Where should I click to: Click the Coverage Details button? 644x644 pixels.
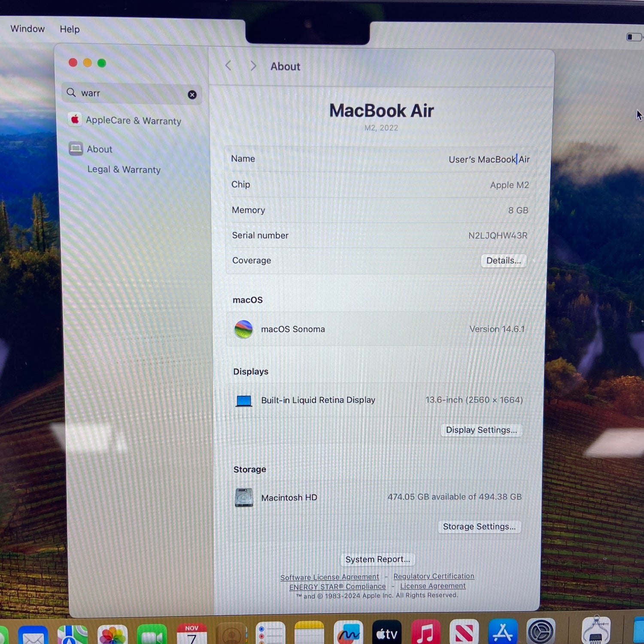point(503,261)
